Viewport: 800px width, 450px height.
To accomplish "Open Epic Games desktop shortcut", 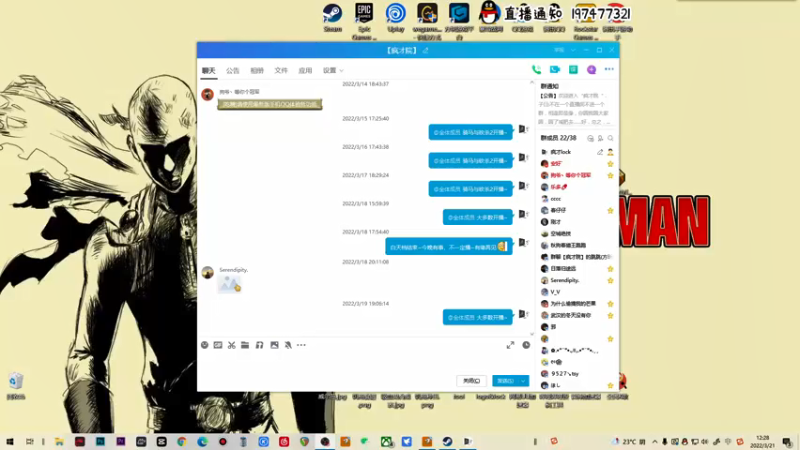I will (364, 21).
